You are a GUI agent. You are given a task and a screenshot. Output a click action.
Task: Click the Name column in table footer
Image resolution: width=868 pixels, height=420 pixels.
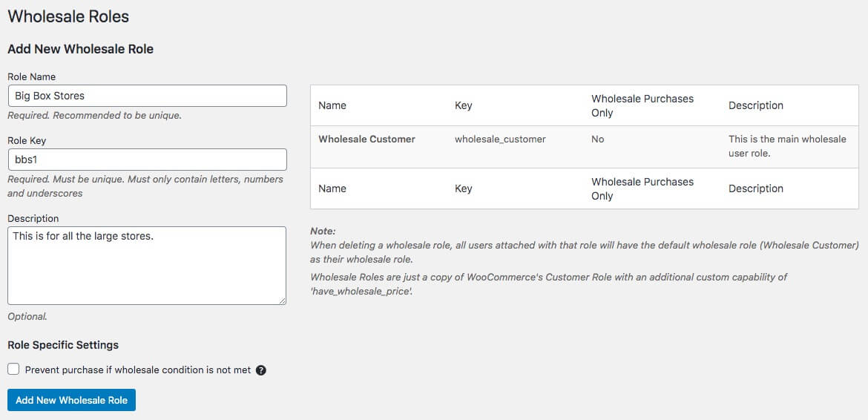click(332, 188)
